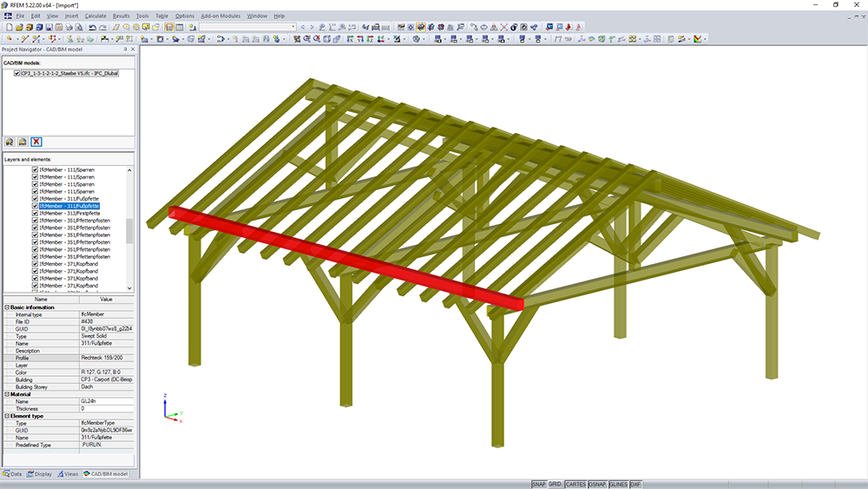Click the Undo arrow icon
Screen dimensions: 868x489
(x=93, y=27)
